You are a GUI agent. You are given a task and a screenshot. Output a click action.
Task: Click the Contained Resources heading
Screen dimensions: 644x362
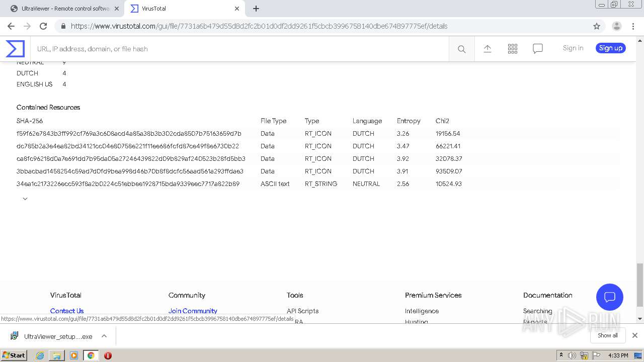[x=48, y=108]
